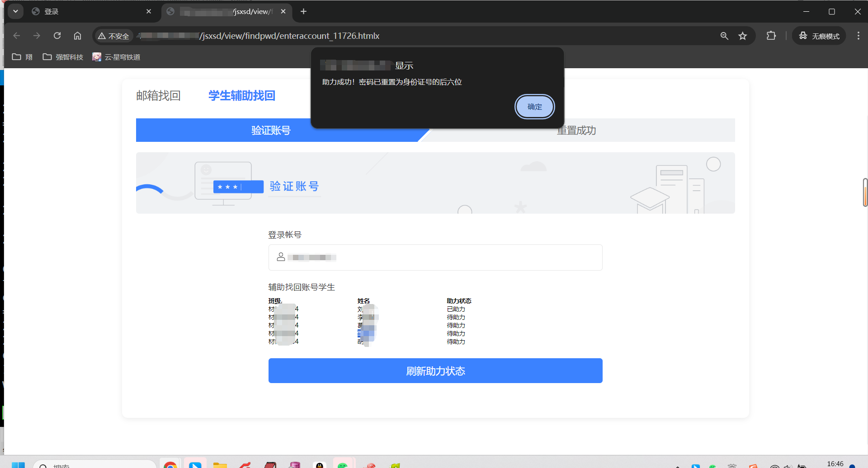Switch to the 登录 browser tab
Viewport: 868px width, 468px height.
(x=90, y=11)
